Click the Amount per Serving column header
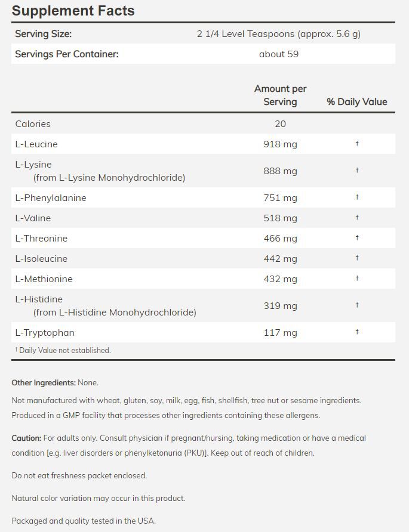The height and width of the screenshot is (532, 409). pos(280,95)
